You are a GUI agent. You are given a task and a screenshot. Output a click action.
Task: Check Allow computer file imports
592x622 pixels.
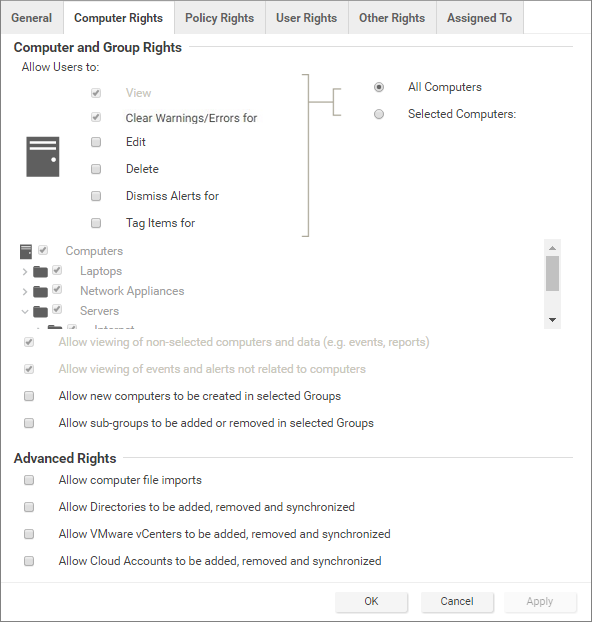pos(29,480)
